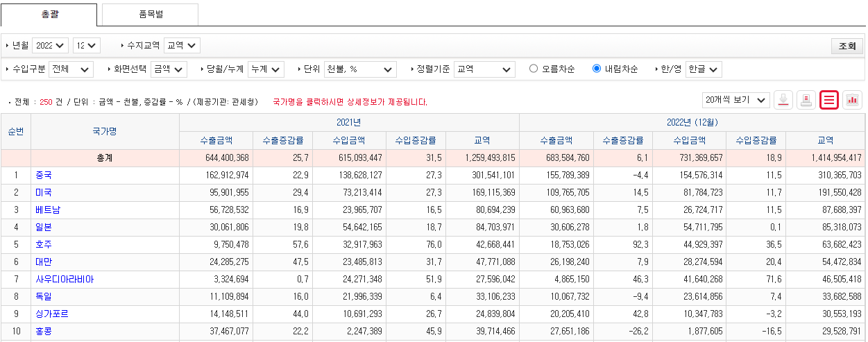Open the 호주 country details link

tap(44, 244)
